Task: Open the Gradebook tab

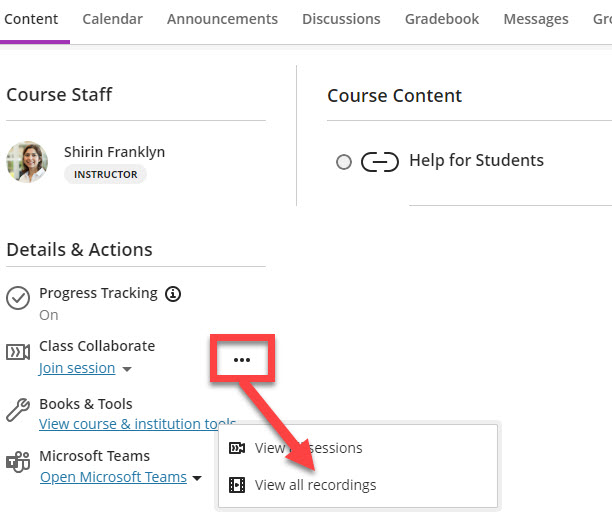Action: 442,19
